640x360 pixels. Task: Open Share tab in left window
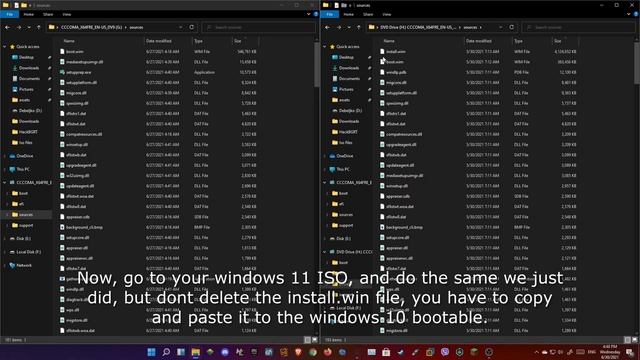(x=48, y=14)
